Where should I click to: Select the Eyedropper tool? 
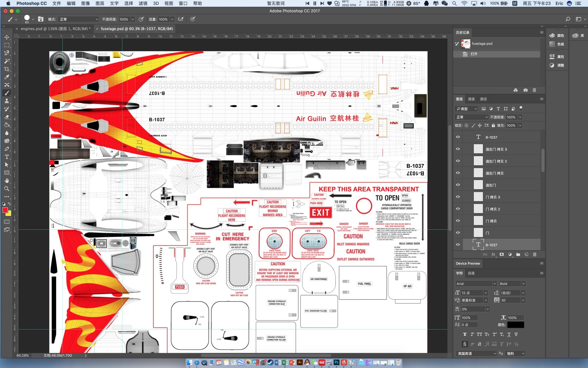click(x=7, y=77)
